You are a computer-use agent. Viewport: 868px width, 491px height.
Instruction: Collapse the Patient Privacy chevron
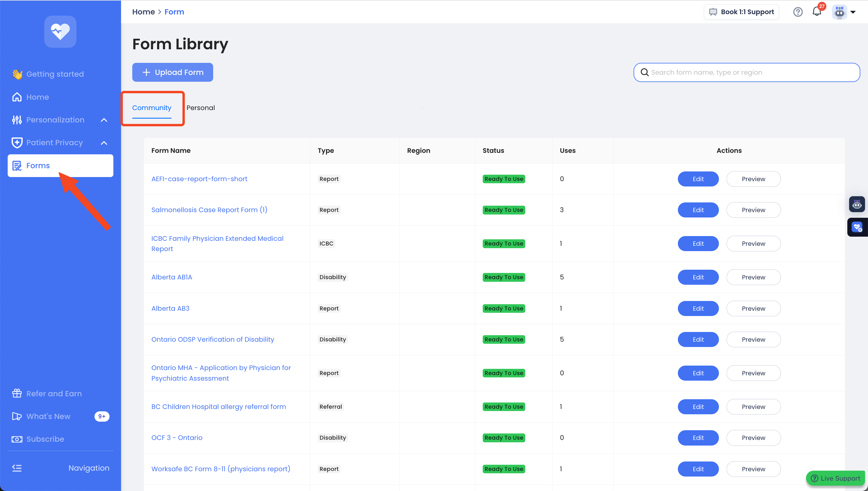point(104,143)
